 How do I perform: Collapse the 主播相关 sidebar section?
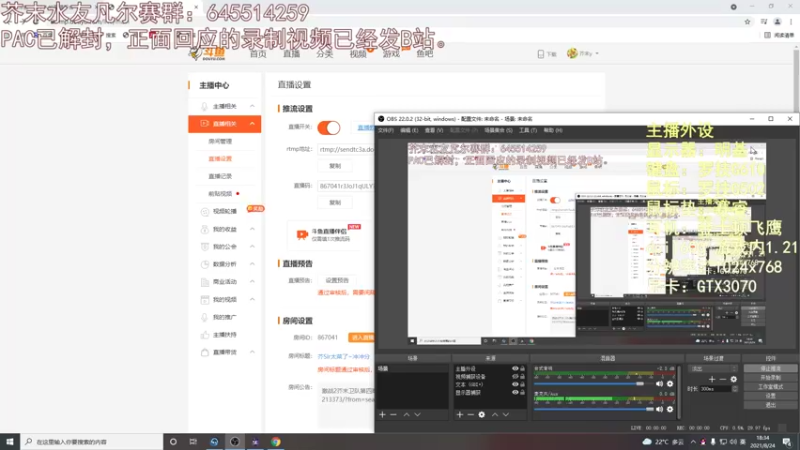pos(252,106)
